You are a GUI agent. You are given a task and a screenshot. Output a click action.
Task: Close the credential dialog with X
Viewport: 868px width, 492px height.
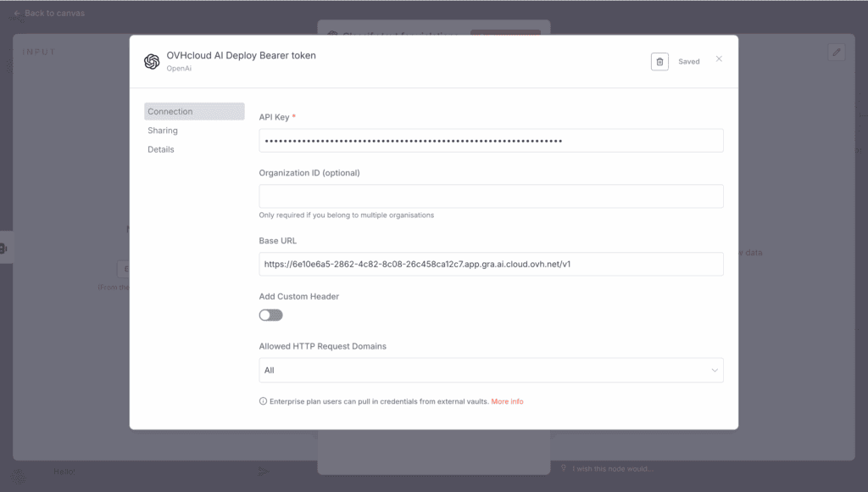(719, 59)
